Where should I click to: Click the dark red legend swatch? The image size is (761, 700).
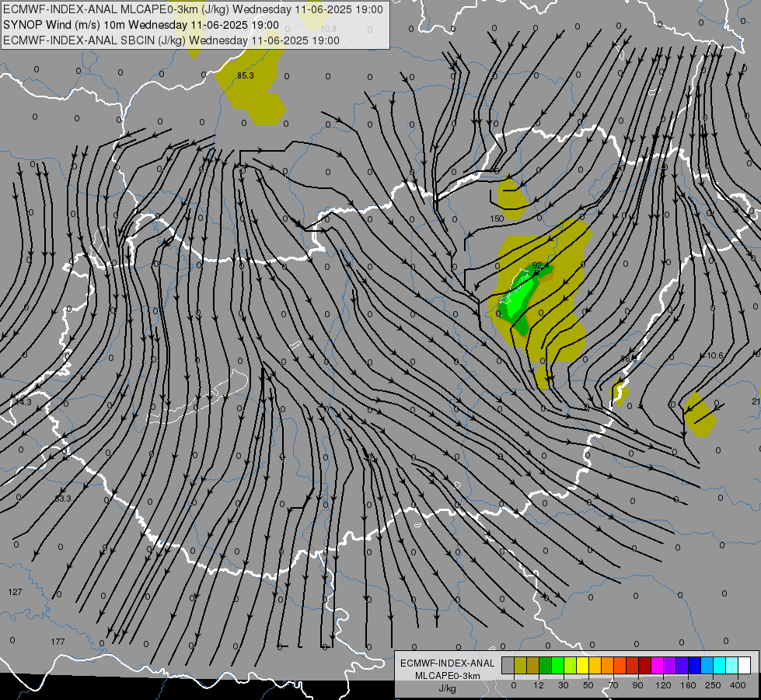click(645, 666)
